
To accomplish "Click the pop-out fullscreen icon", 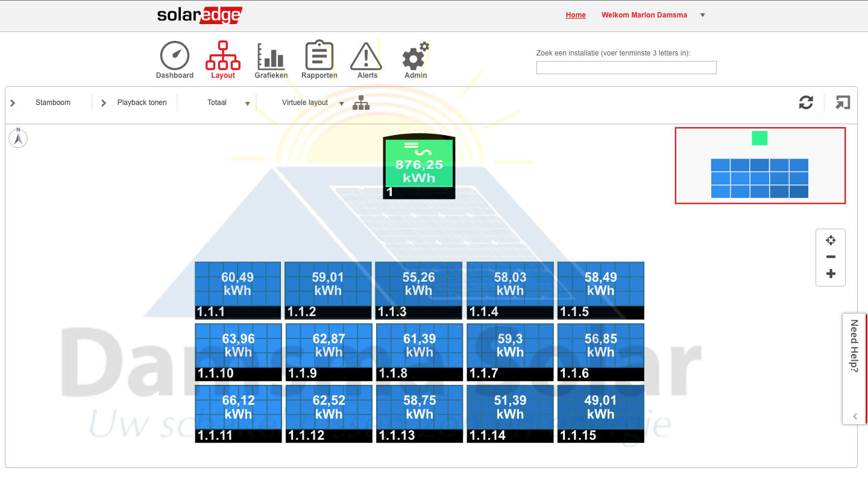I will (x=842, y=103).
